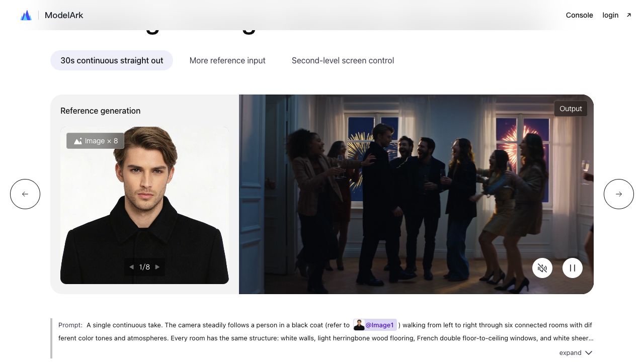Image resolution: width=644 pixels, height=362 pixels.
Task: Open the Console link
Action: tap(580, 15)
